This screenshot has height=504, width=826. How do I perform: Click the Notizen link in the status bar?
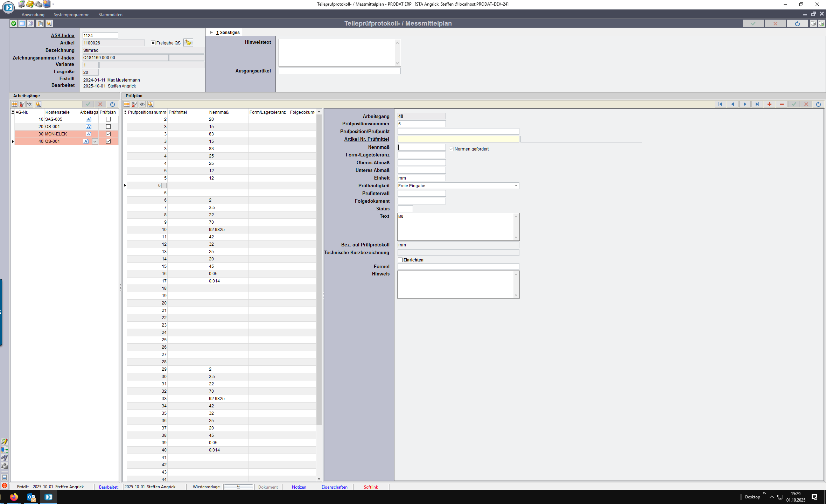[299, 487]
